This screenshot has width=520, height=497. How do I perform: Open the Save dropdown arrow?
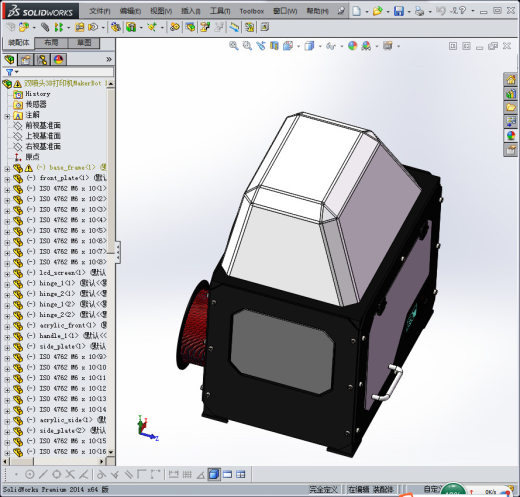click(x=409, y=12)
